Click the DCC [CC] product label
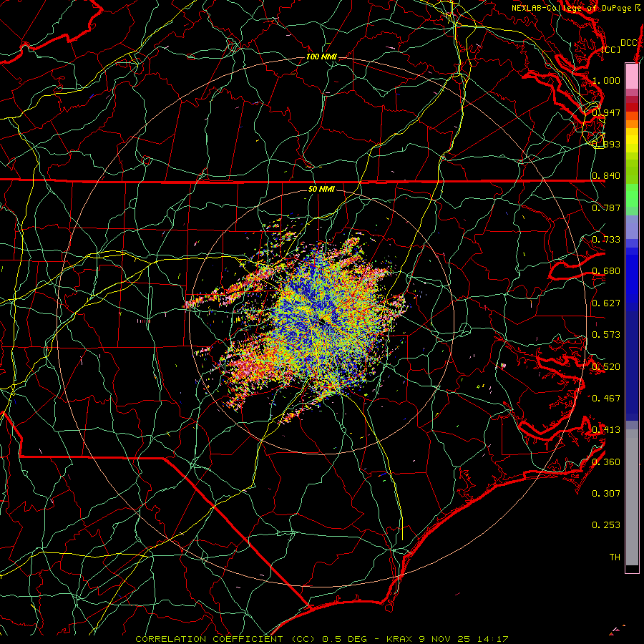644x644 pixels. pos(620,46)
